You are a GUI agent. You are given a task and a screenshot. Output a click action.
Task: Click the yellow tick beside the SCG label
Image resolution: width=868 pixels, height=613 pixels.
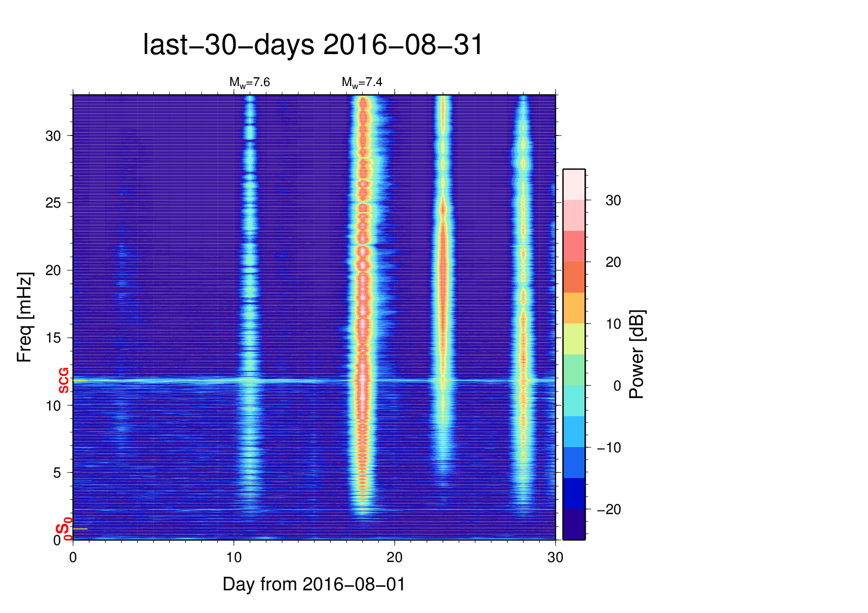tap(80, 381)
